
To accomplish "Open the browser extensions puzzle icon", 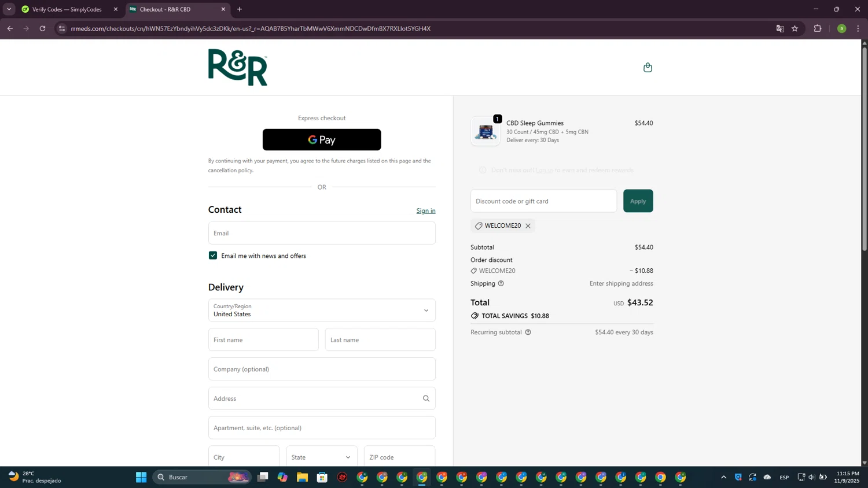I will pyautogui.click(x=818, y=28).
